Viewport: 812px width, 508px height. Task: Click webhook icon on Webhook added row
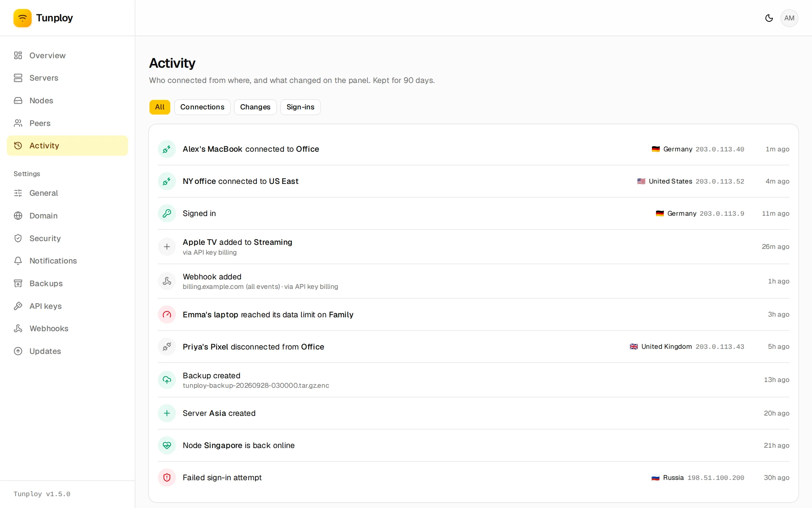pos(167,281)
